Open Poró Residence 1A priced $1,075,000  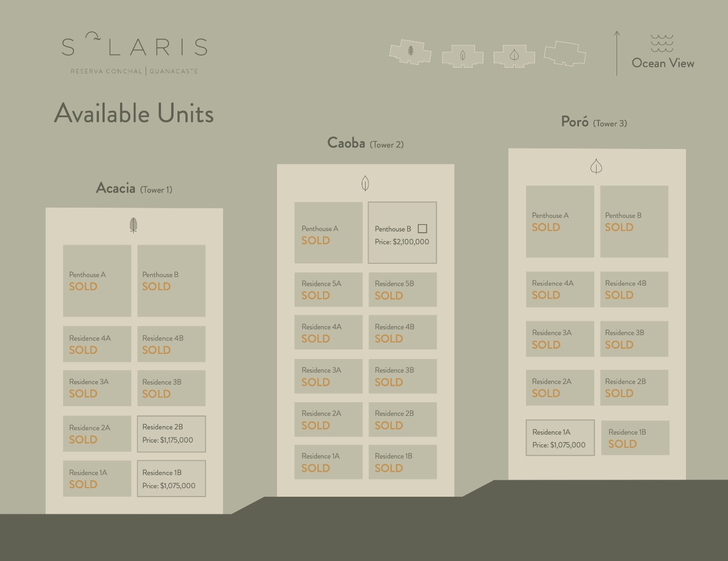click(560, 438)
